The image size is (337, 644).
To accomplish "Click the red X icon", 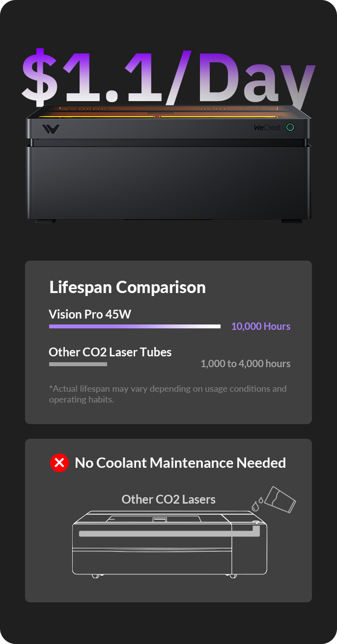I will (x=59, y=463).
